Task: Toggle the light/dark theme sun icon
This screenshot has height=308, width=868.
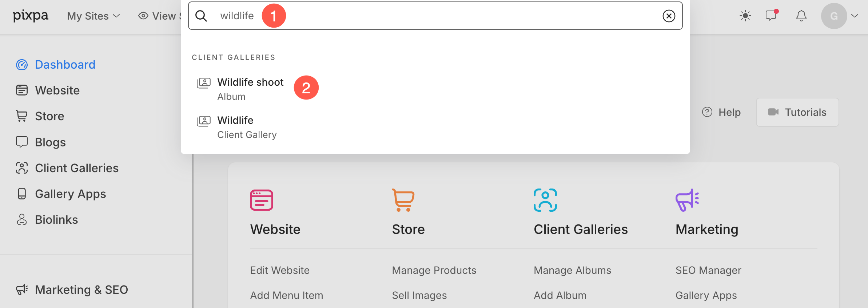Action: point(745,16)
